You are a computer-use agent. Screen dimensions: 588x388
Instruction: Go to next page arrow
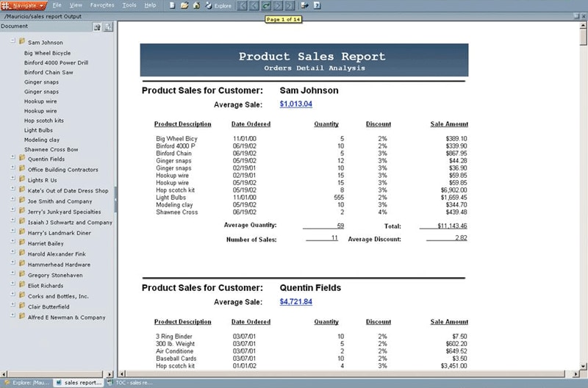tap(278, 6)
